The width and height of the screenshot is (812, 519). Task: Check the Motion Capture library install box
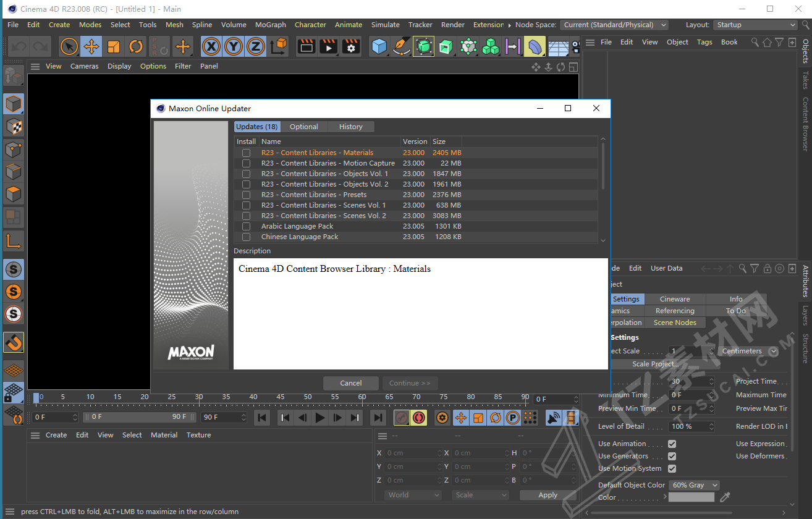[246, 163]
